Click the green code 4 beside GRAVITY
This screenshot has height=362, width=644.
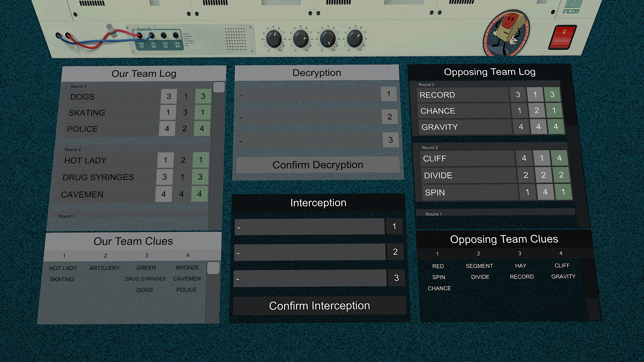pos(556,127)
